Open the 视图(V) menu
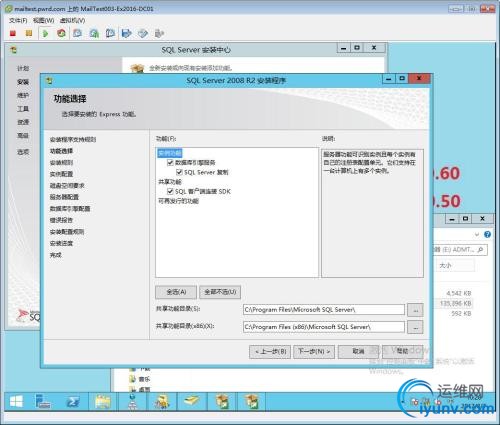The height and width of the screenshot is (425, 500). [x=43, y=21]
